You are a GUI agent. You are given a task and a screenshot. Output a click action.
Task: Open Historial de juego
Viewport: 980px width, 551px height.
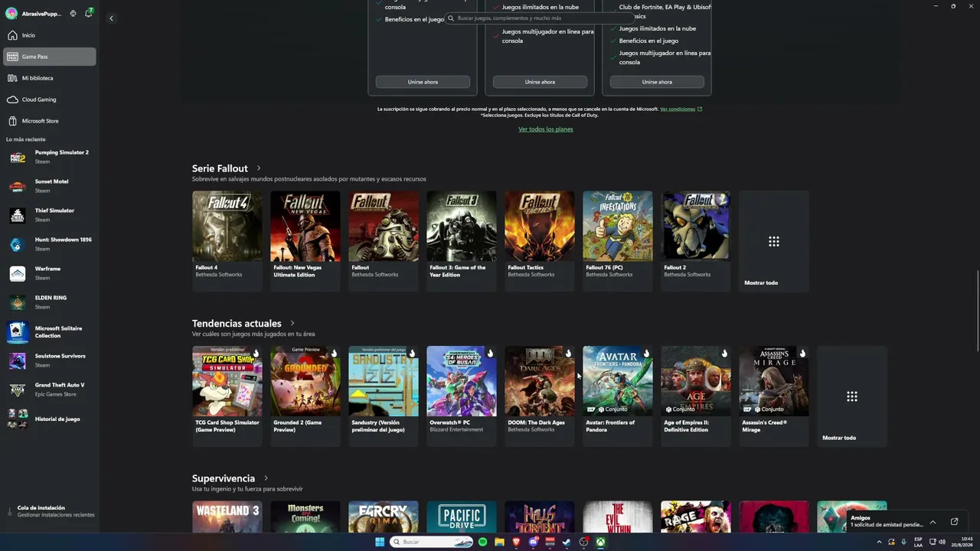pyautogui.click(x=50, y=419)
